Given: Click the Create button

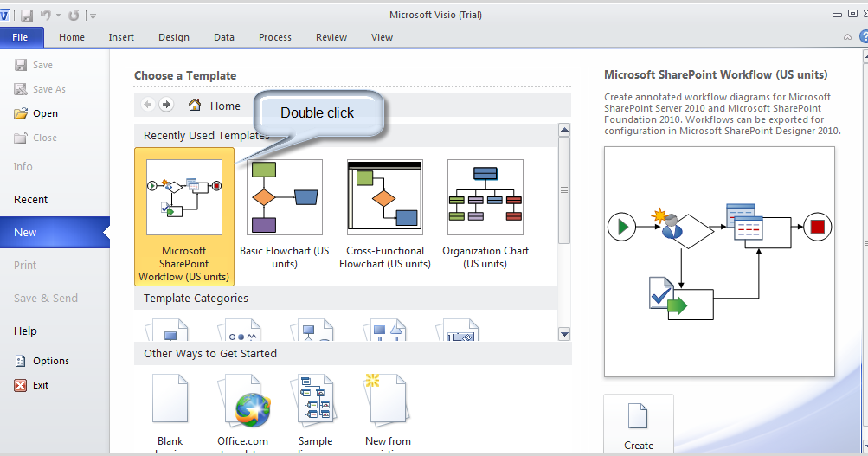Looking at the screenshot, I should point(639,425).
